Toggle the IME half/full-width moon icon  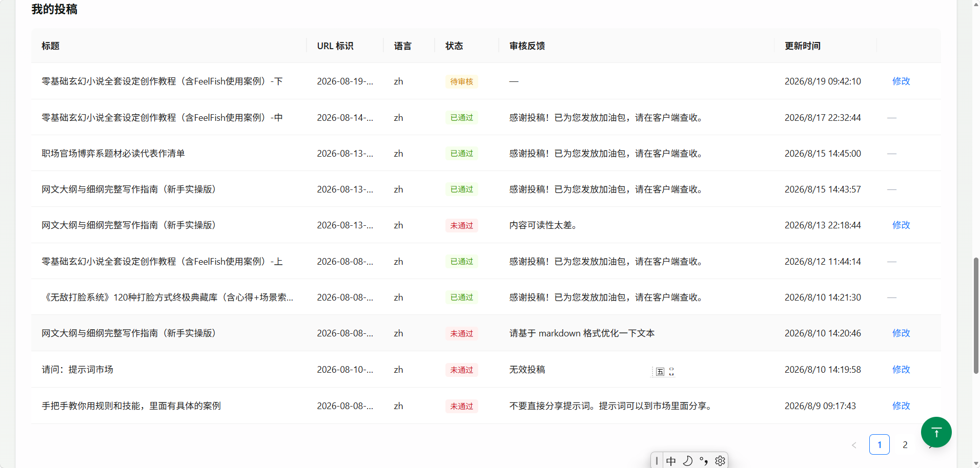click(688, 461)
